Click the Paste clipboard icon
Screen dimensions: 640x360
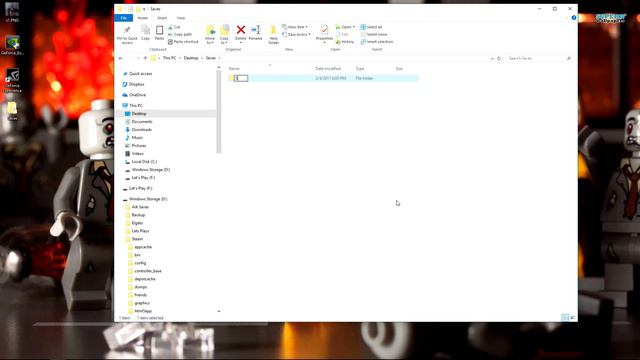pyautogui.click(x=159, y=33)
